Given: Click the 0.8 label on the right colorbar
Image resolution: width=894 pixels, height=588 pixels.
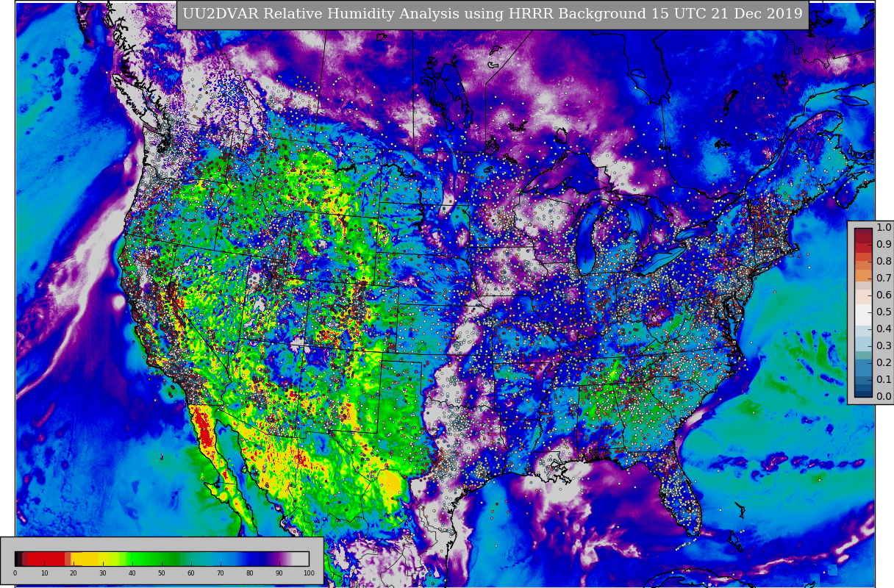Looking at the screenshot, I should (884, 262).
